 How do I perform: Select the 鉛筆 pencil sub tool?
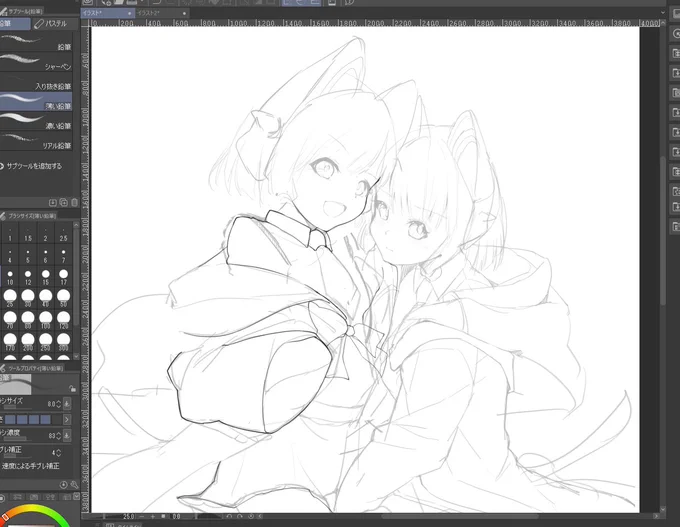[x=36, y=43]
